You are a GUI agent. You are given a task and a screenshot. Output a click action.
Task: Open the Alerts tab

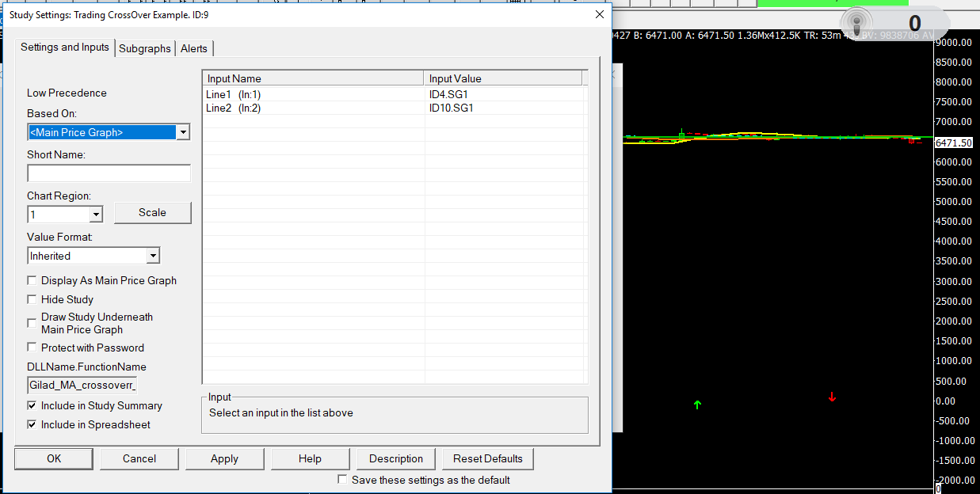[194, 48]
